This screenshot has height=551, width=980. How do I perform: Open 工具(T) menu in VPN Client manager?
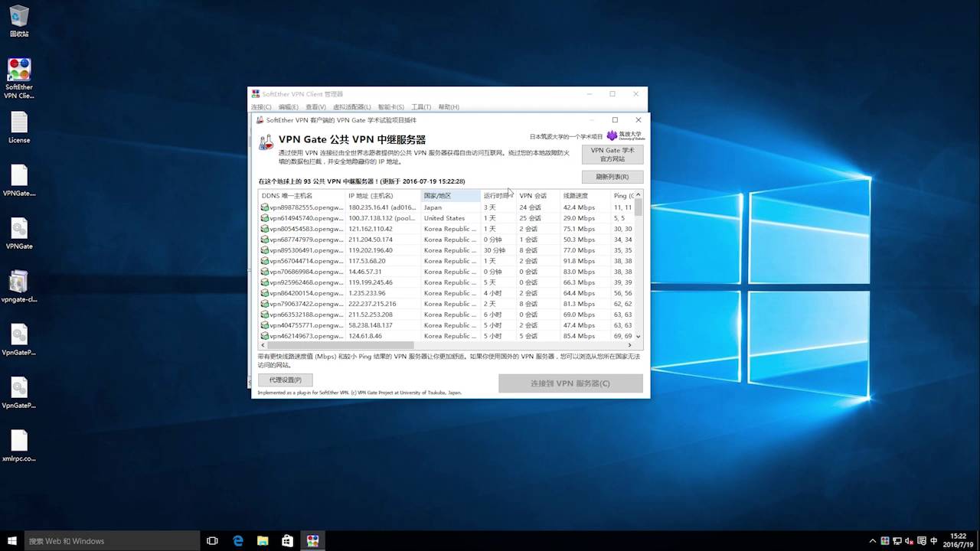pos(421,107)
